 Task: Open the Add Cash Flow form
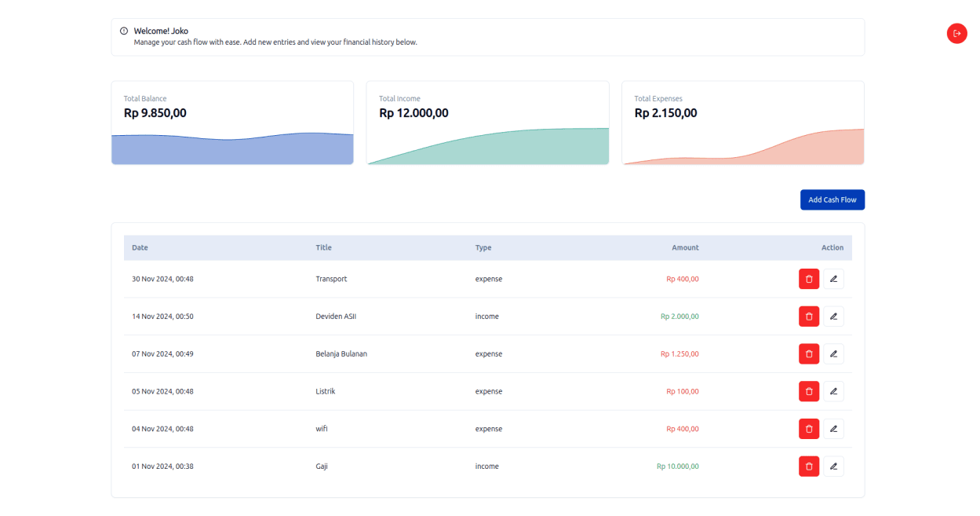(x=832, y=199)
